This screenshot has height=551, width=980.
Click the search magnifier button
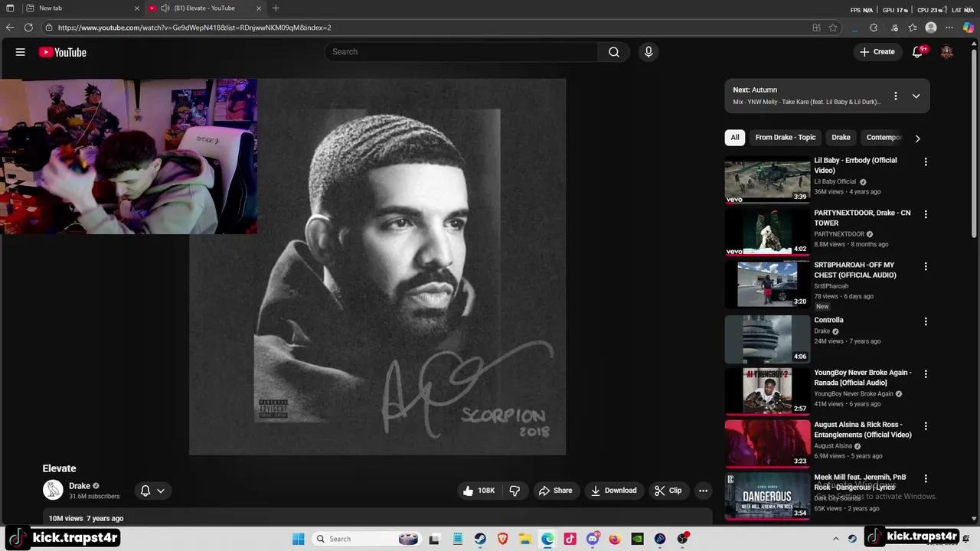(613, 52)
